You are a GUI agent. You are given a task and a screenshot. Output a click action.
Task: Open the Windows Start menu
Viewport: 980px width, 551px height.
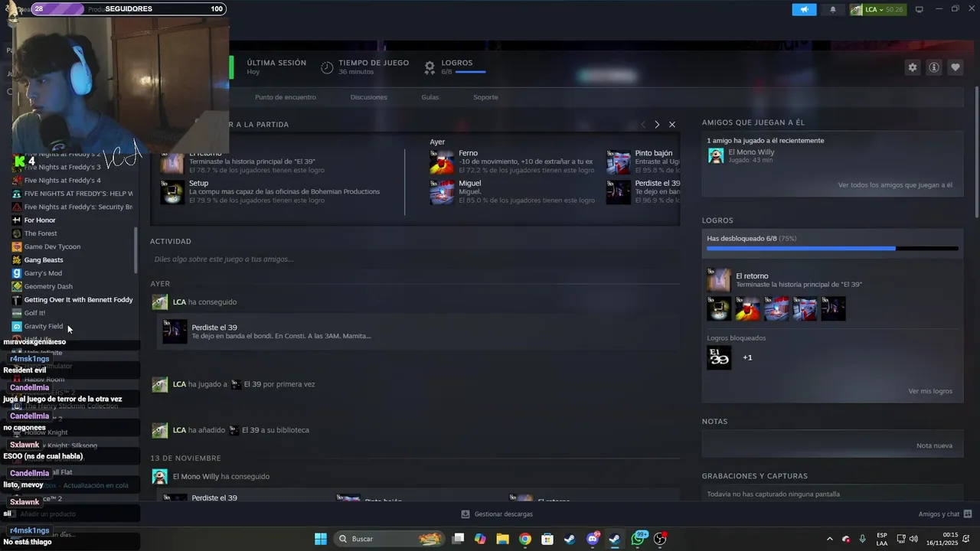click(x=321, y=539)
